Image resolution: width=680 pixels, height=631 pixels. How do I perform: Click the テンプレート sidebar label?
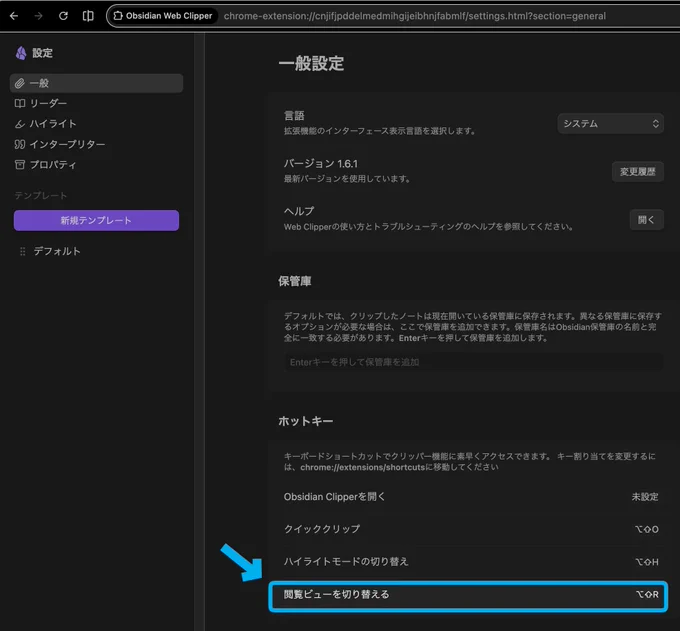click(x=41, y=196)
